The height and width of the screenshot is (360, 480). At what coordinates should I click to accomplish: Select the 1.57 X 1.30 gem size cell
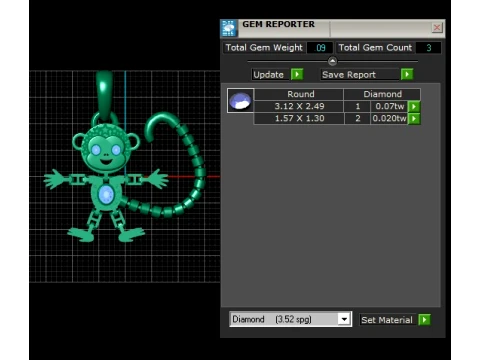coord(299,118)
